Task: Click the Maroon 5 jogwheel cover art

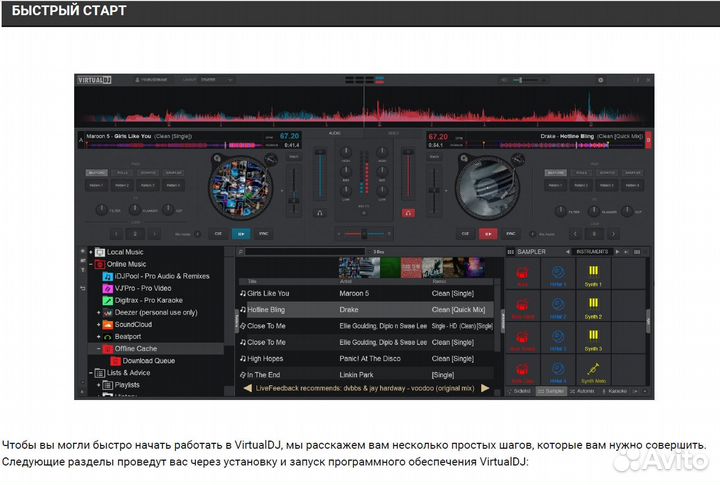Action: pos(241,188)
